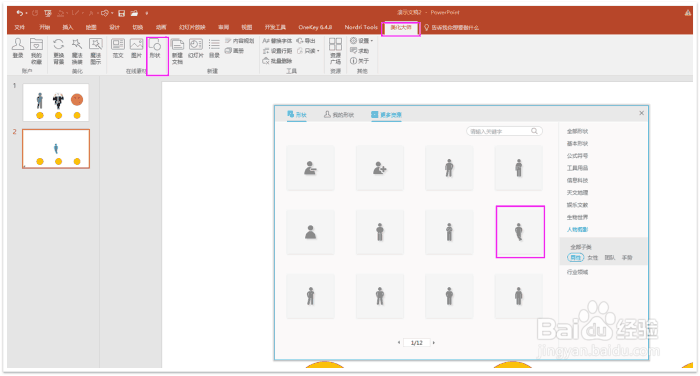Switch to the 插入 Insert tab

tap(67, 27)
